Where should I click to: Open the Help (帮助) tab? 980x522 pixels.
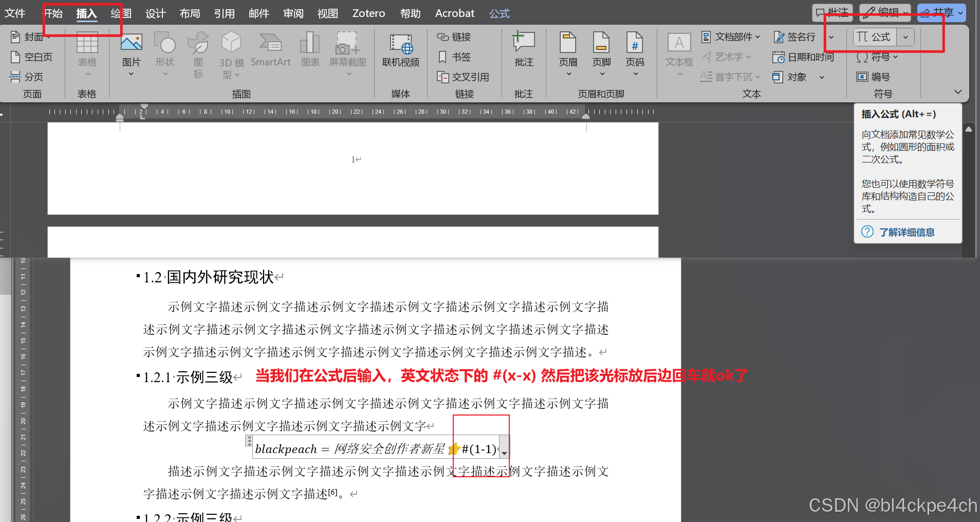click(410, 13)
